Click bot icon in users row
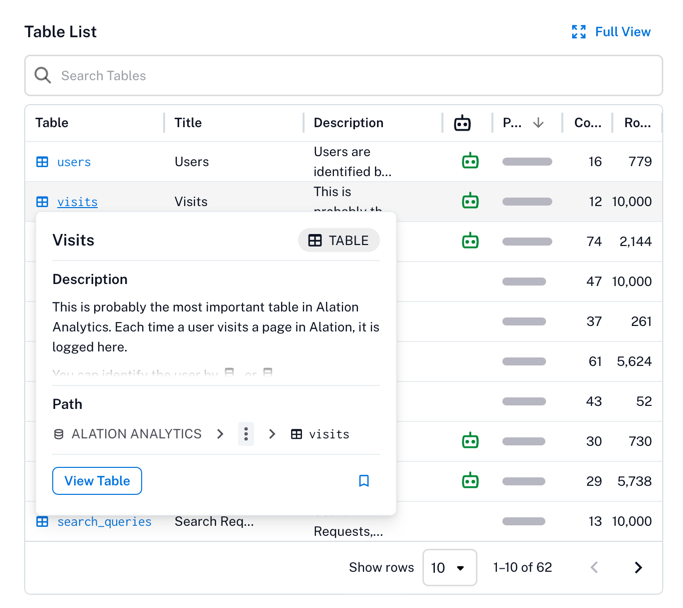The width and height of the screenshot is (683, 608). click(470, 161)
